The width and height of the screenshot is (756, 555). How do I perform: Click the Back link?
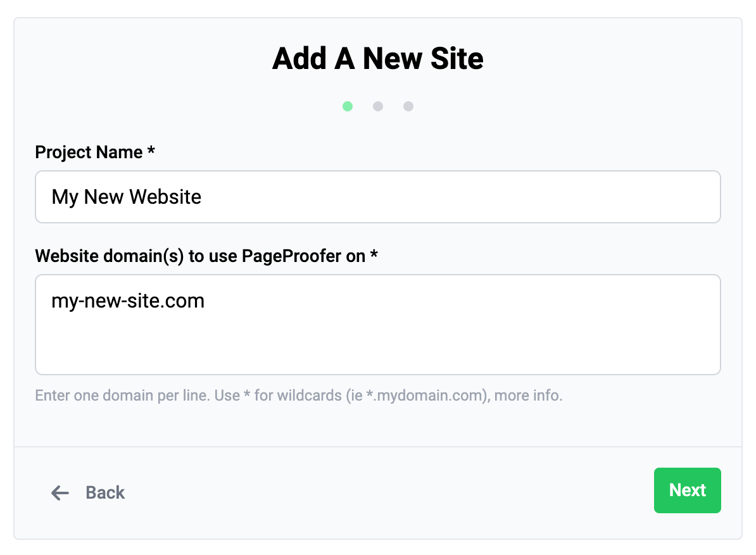[105, 493]
